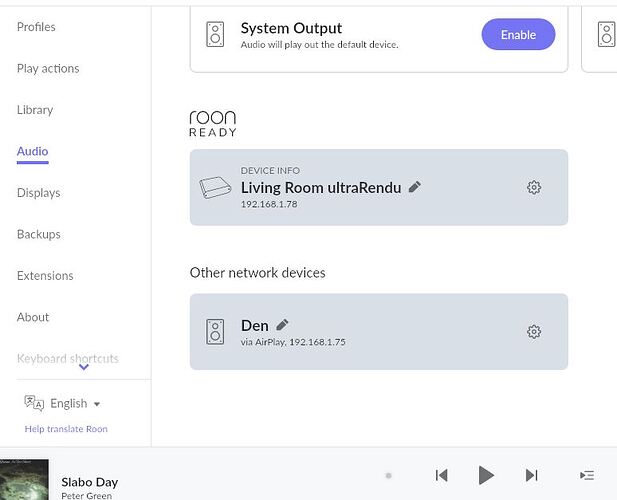Click the DEVICE INFO label
Viewport: 617px width, 500px height.
[x=270, y=171]
